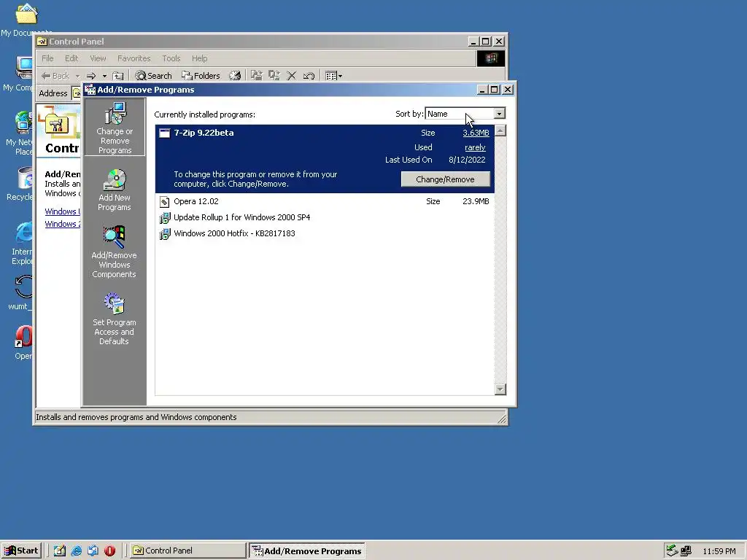The width and height of the screenshot is (747, 560).
Task: Click the Start button
Action: (x=21, y=551)
